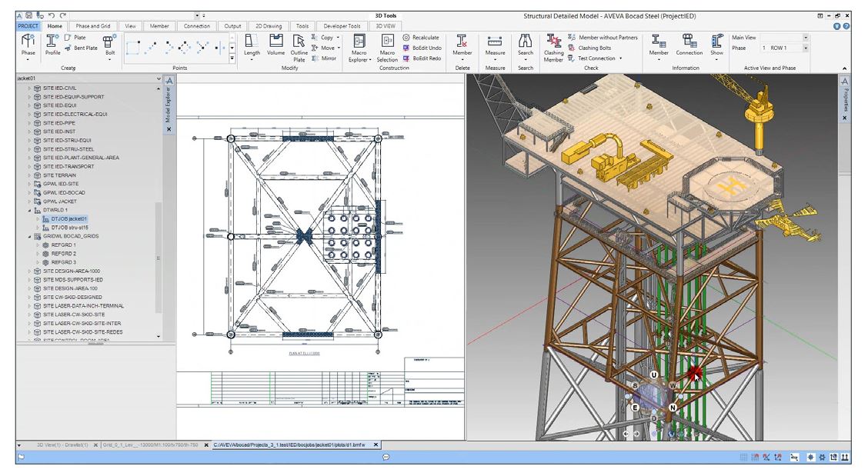868x476 pixels.
Task: Click the N marker on the view compass
Action: [x=673, y=408]
